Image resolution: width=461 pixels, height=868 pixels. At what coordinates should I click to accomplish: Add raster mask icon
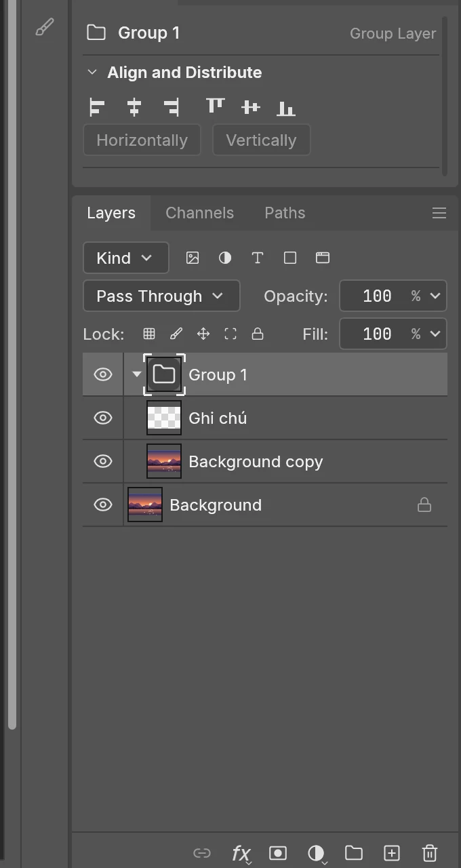[278, 853]
